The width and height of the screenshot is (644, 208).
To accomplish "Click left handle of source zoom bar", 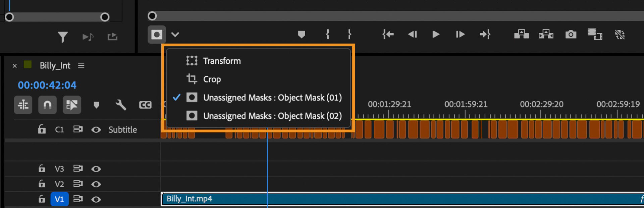I will click(x=9, y=17).
